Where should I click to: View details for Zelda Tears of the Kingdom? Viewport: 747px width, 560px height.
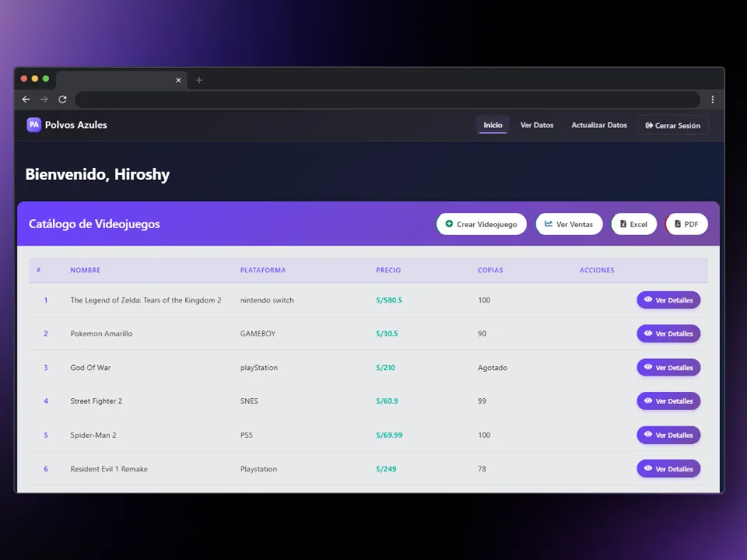point(668,300)
